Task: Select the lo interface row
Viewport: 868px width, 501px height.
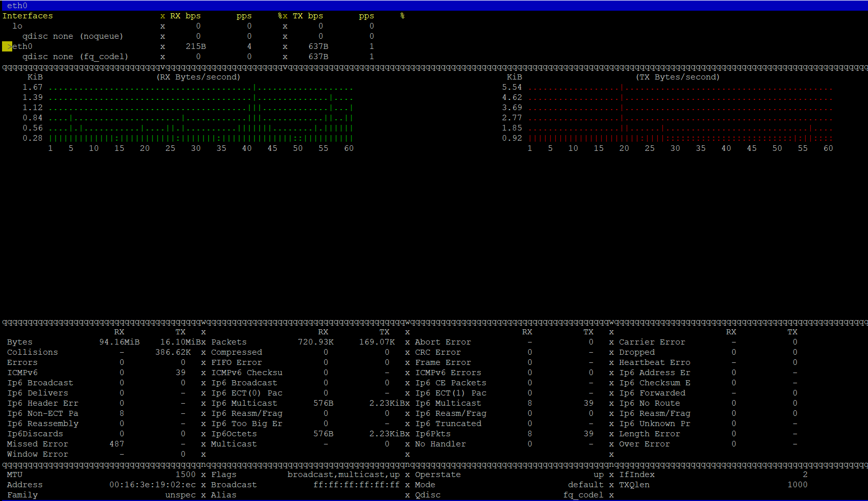Action: click(17, 26)
